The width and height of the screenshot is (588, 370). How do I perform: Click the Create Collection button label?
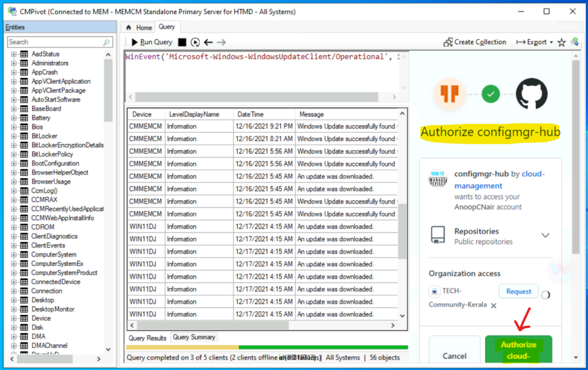coord(480,42)
